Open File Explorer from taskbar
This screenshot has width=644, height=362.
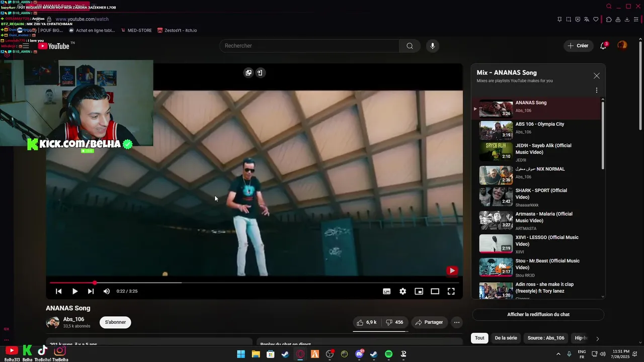coord(256,354)
